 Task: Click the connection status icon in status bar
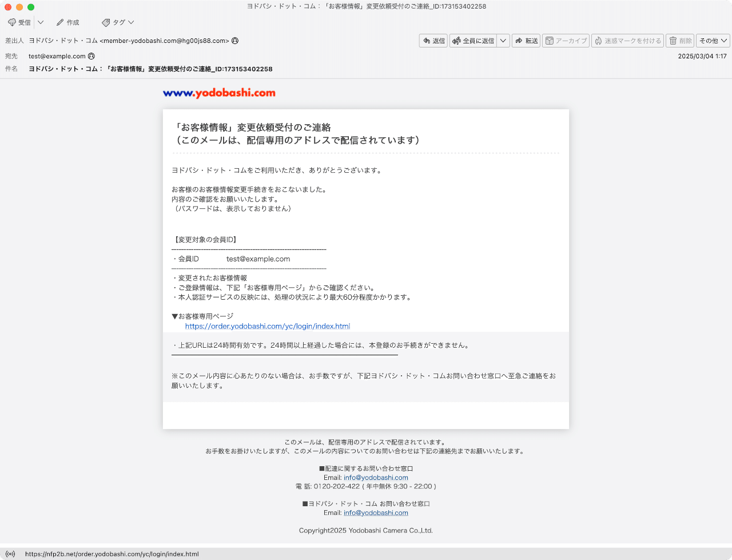[x=10, y=554]
